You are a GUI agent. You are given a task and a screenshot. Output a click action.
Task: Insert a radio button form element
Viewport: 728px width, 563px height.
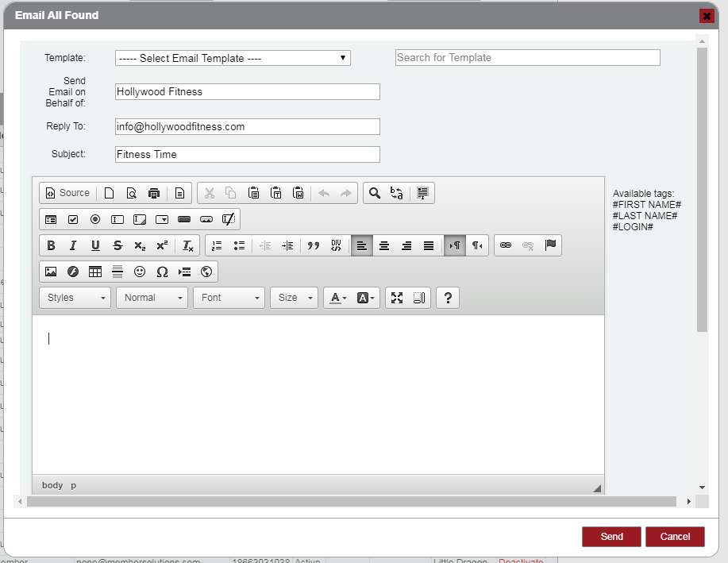95,219
